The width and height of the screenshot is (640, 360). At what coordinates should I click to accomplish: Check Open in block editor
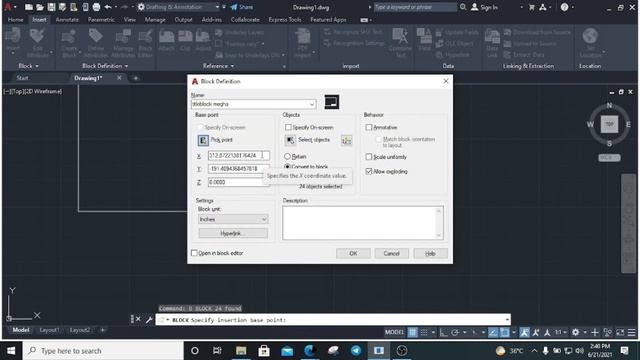194,253
